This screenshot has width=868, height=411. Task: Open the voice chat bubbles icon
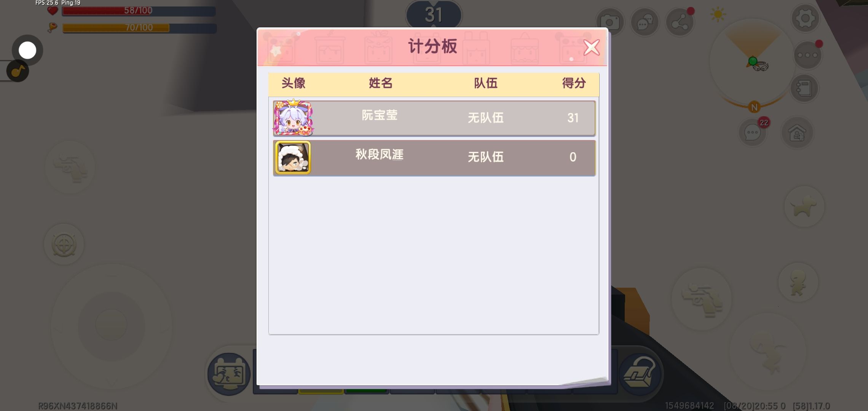tap(644, 22)
